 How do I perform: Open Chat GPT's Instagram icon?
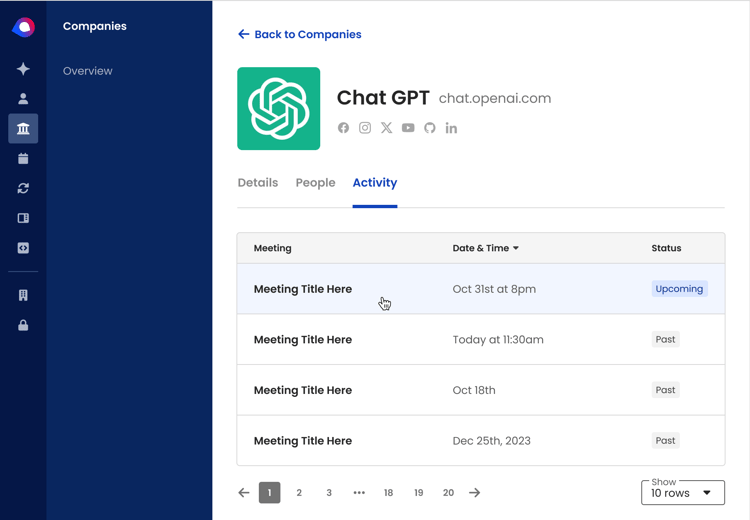pos(365,128)
